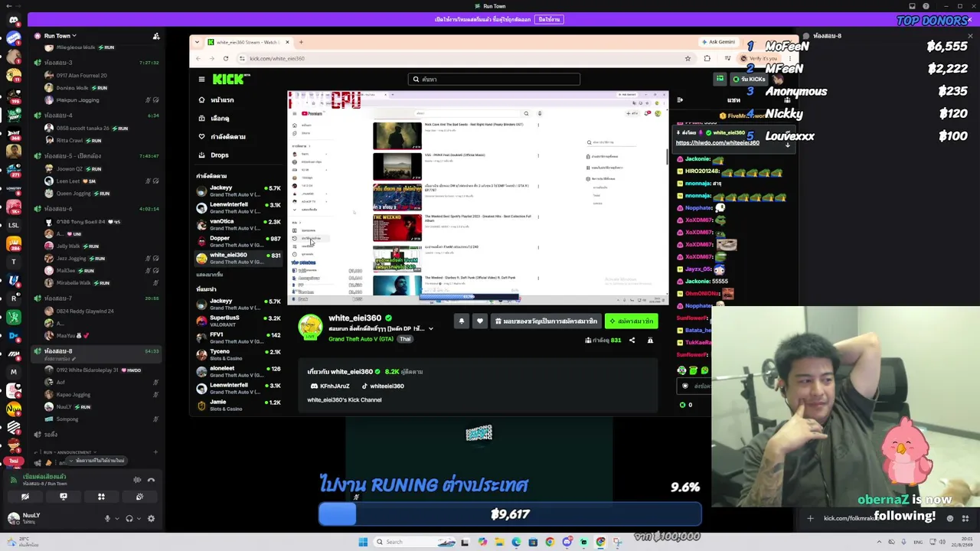Share the white_eiei360 stream
The image size is (980, 551).
point(632,341)
